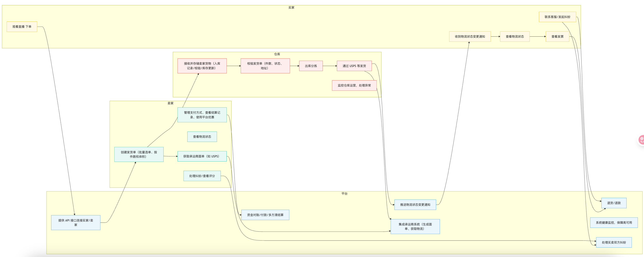The image size is (644, 257).
Task: Click the 获取承运商面单 node
Action: point(202,156)
